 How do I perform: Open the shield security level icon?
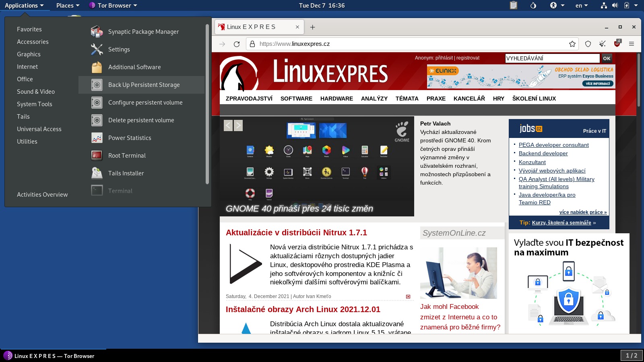click(588, 44)
